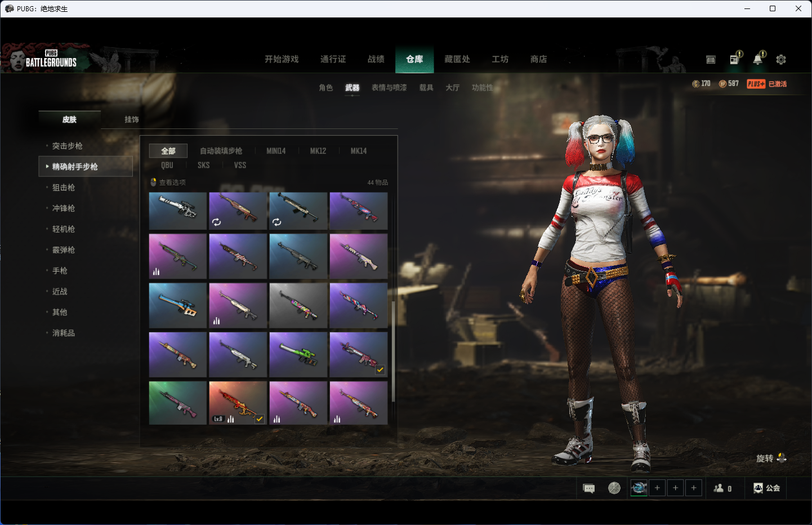Select the green rifle skin thumbnail
Viewport: 812px width, 525px height.
pyautogui.click(x=298, y=354)
